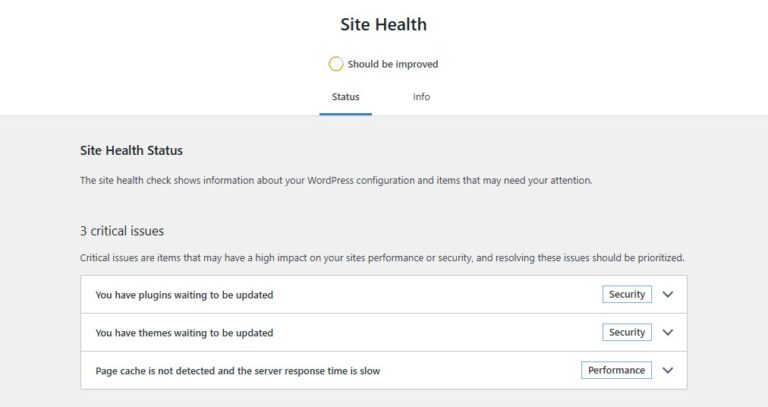Click "You have plugins waiting to be updated" title

tap(184, 295)
